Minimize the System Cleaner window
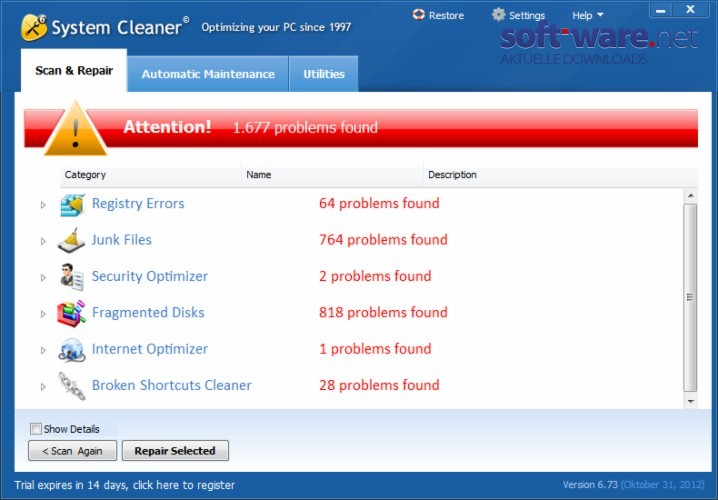The width and height of the screenshot is (718, 500). tap(661, 10)
